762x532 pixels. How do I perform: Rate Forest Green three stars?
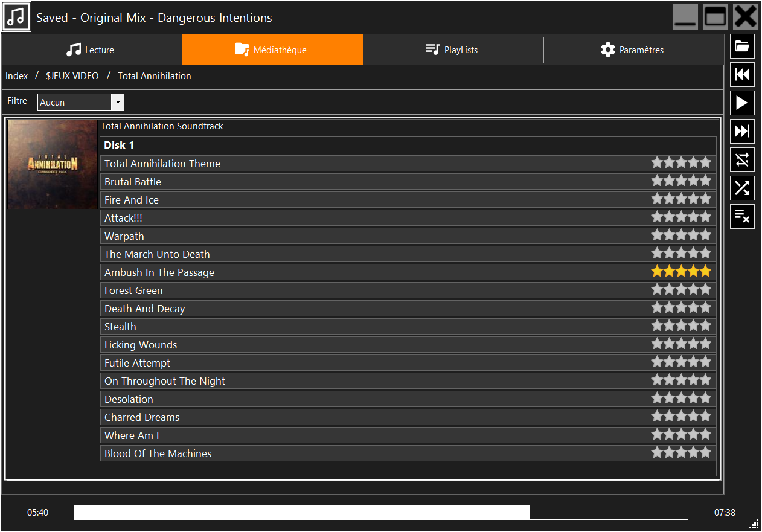click(681, 289)
